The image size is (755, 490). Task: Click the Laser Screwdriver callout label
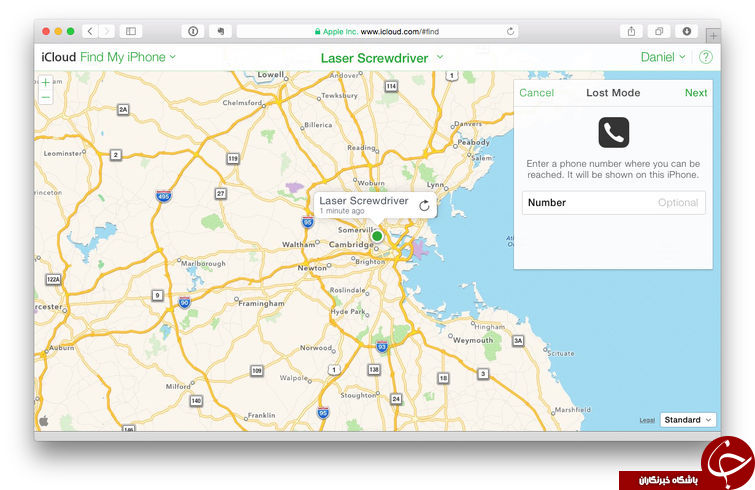click(364, 201)
